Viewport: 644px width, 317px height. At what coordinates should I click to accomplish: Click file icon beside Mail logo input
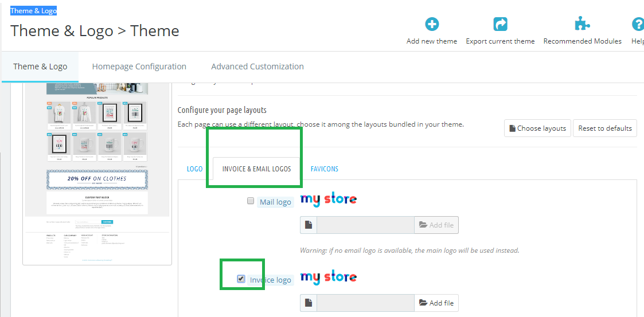click(x=309, y=225)
